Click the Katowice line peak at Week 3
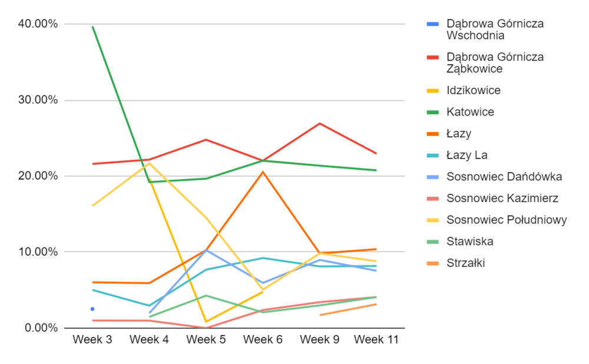The height and width of the screenshot is (364, 589). point(92,27)
